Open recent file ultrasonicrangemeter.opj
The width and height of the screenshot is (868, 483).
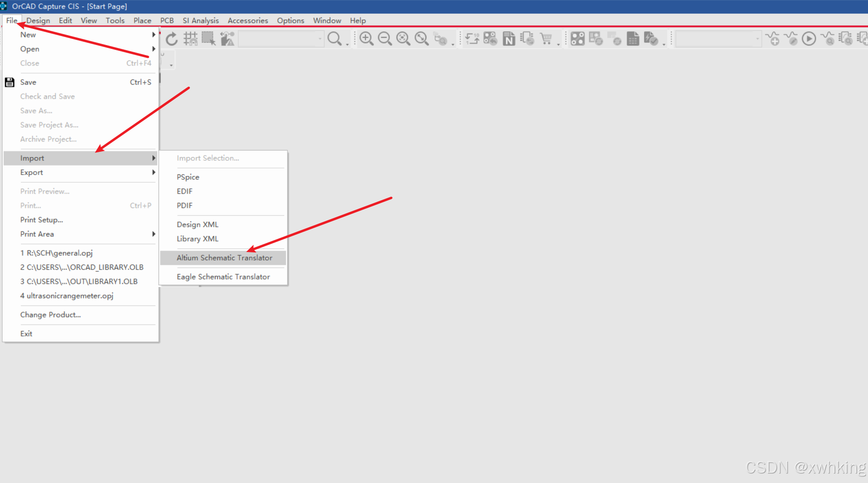[x=81, y=296]
